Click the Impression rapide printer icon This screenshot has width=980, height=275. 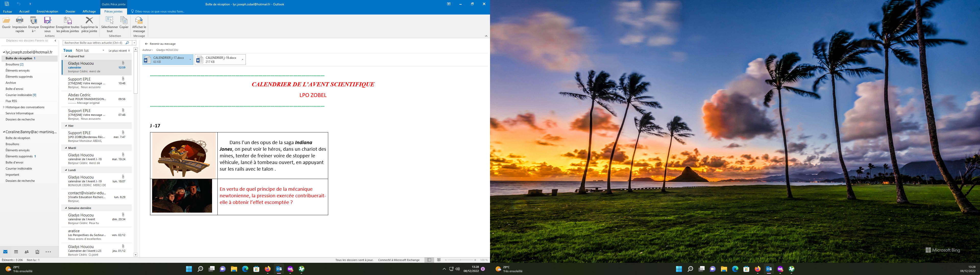pos(19,21)
